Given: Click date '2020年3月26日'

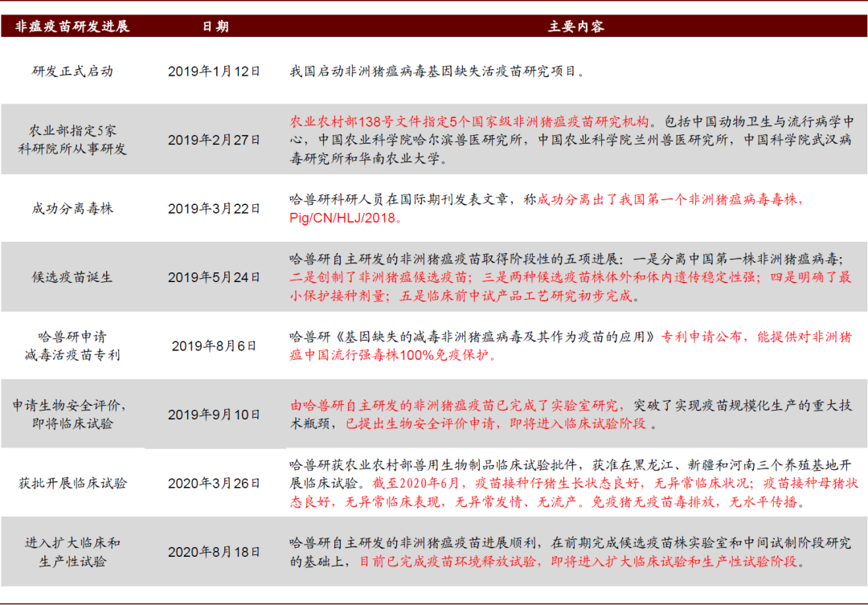Looking at the screenshot, I should pyautogui.click(x=214, y=483).
